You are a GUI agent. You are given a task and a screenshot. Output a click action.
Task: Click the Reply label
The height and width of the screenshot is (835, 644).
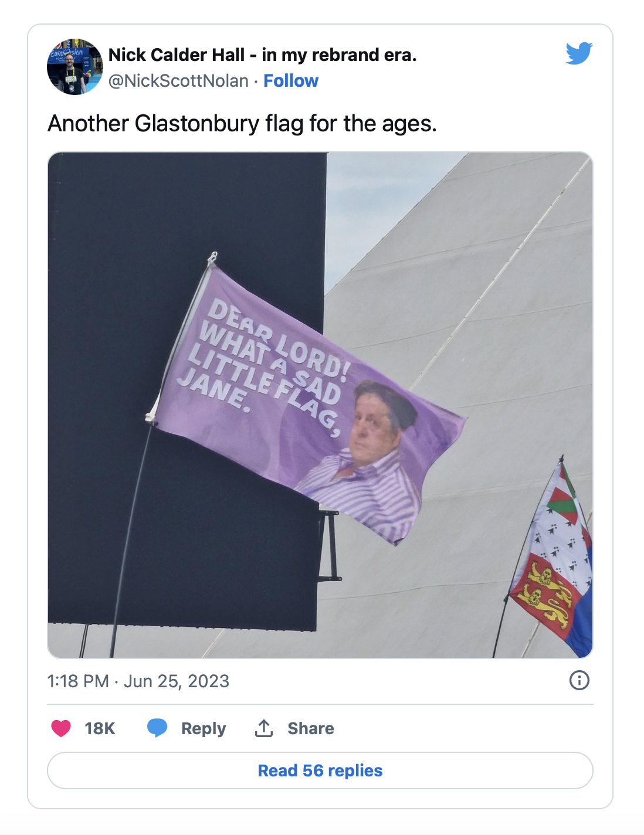(204, 728)
